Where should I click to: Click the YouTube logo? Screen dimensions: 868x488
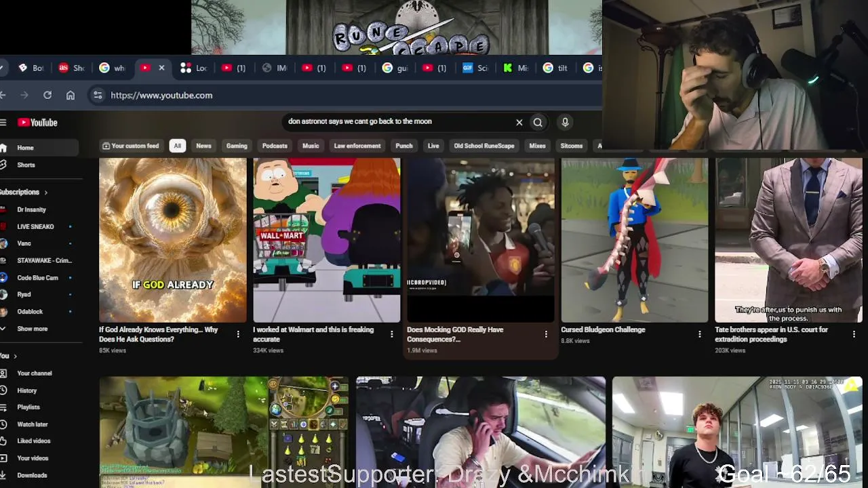tap(38, 123)
